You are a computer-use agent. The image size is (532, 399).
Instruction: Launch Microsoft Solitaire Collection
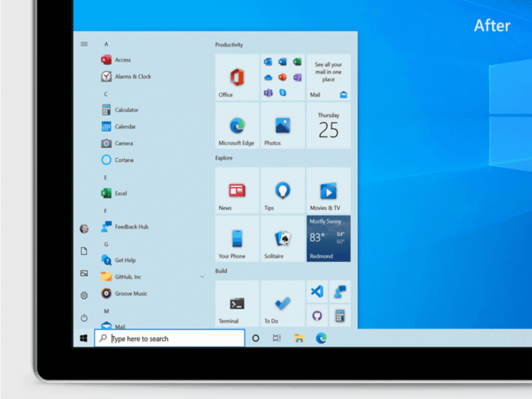coord(282,239)
